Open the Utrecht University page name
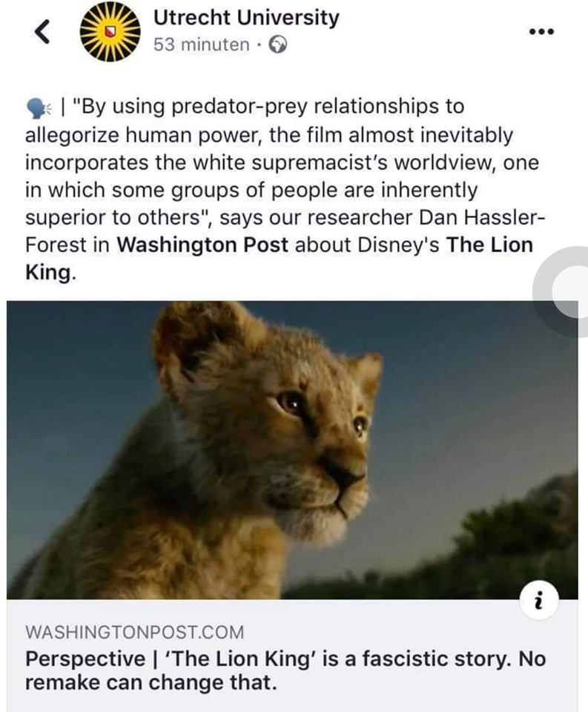The image size is (588, 712). tap(246, 17)
